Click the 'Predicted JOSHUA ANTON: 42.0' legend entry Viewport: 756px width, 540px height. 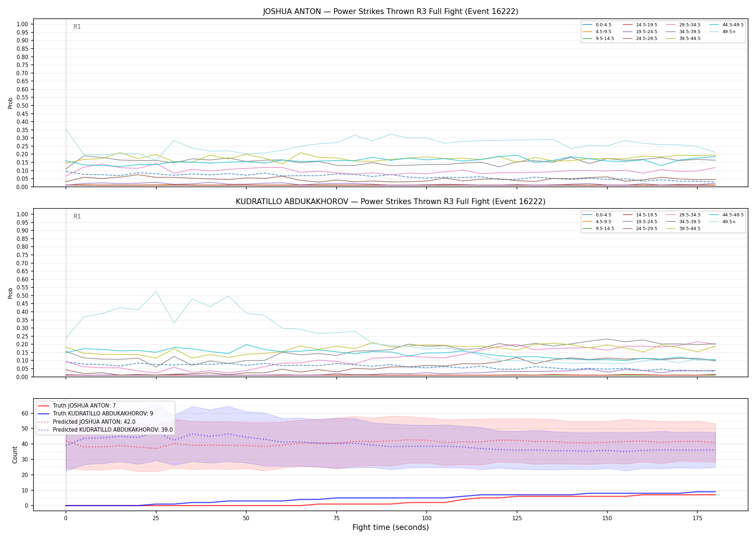[86, 422]
